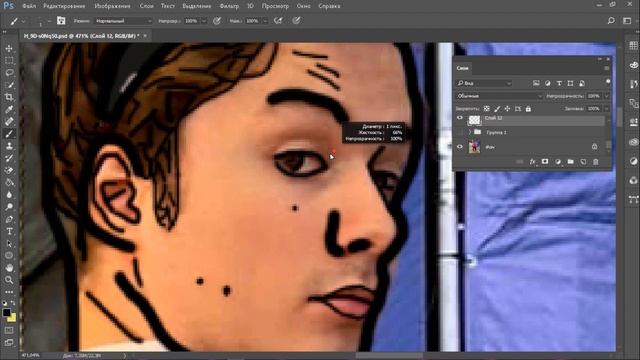Select the Dodge tool

[x=9, y=207]
